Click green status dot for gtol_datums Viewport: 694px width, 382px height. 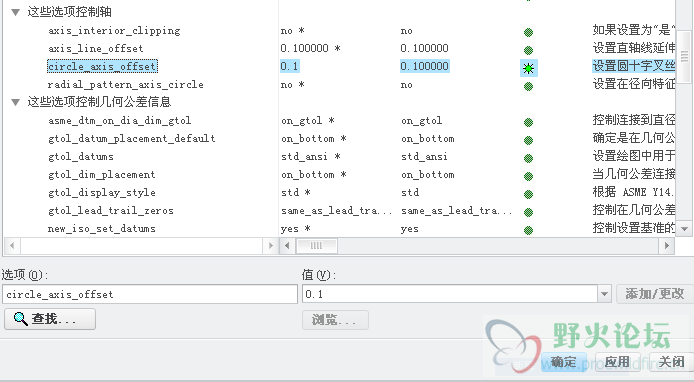tap(528, 158)
